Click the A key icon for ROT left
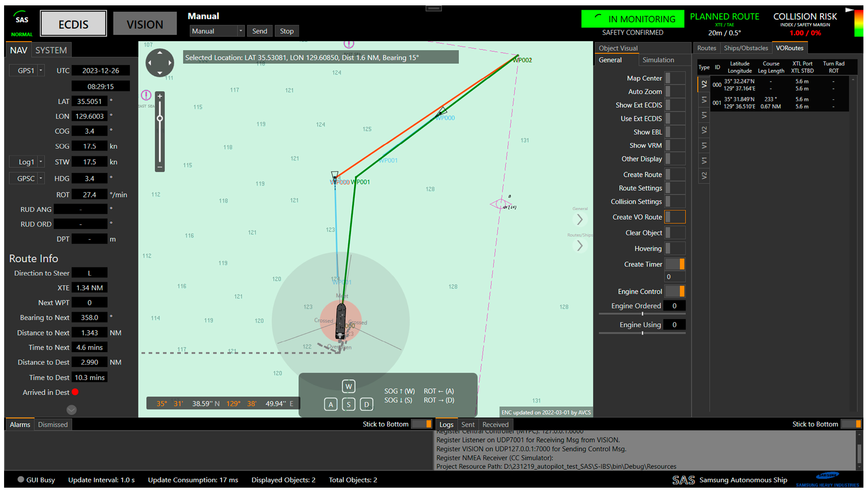This screenshot has width=868, height=492. click(331, 404)
